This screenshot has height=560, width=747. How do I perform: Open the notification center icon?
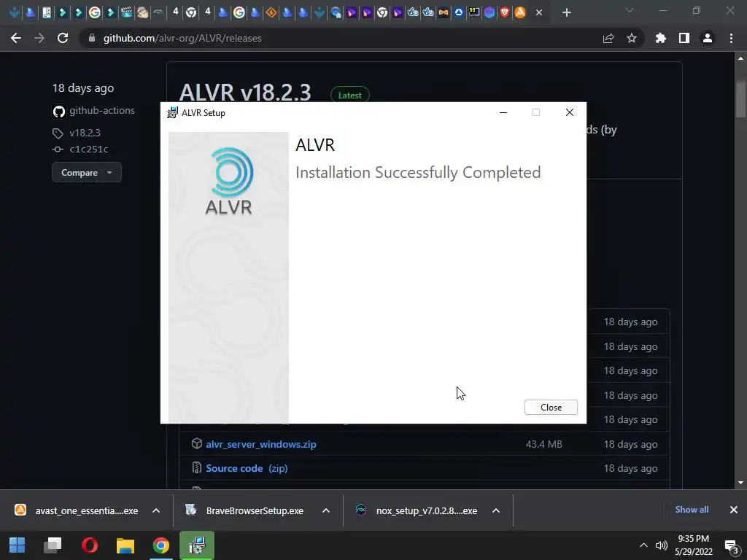coord(731,546)
